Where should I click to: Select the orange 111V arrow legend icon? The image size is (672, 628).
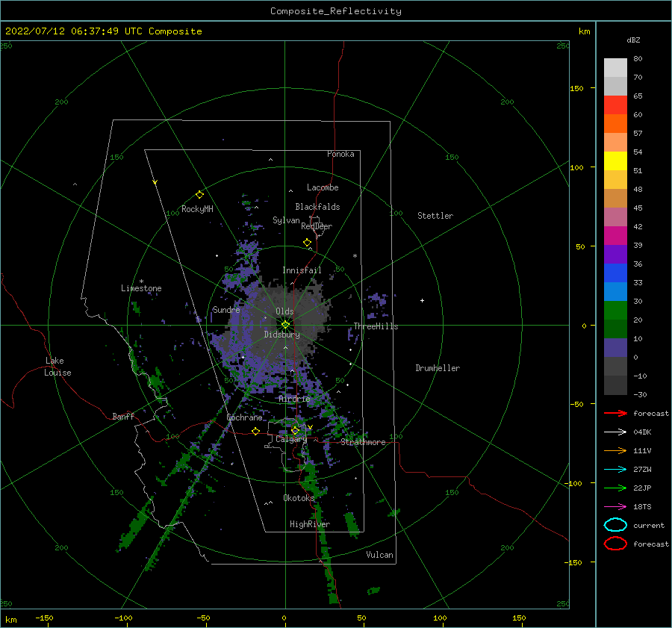[x=615, y=450]
